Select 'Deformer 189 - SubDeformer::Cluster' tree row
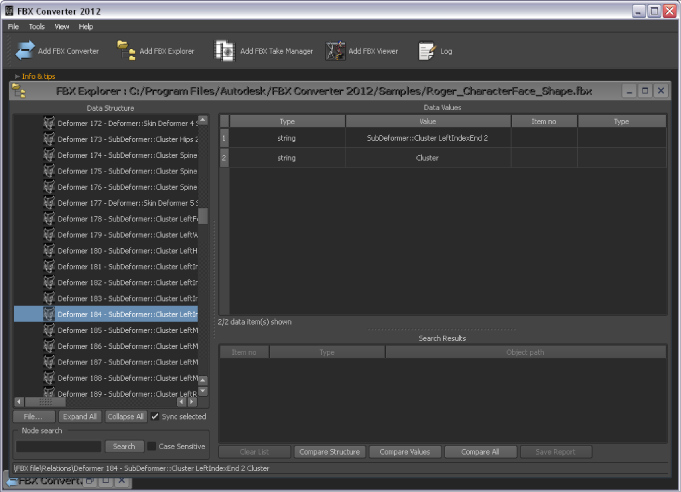 [x=106, y=393]
